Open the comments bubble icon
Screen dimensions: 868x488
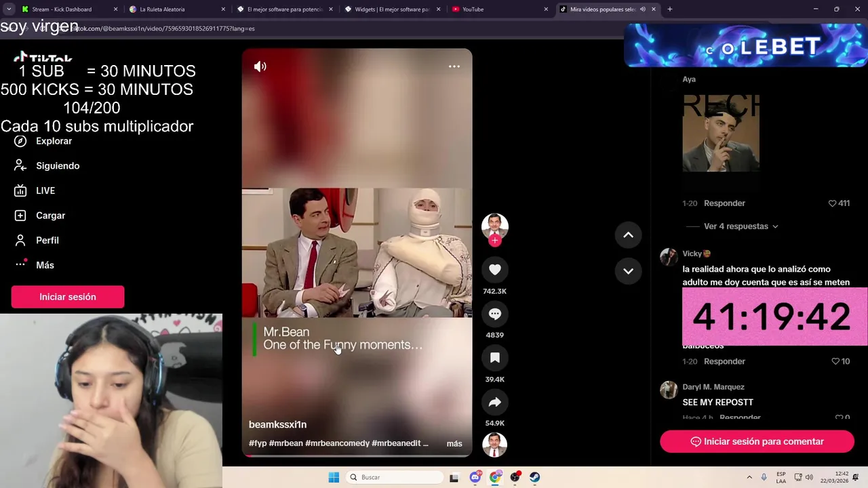495,314
